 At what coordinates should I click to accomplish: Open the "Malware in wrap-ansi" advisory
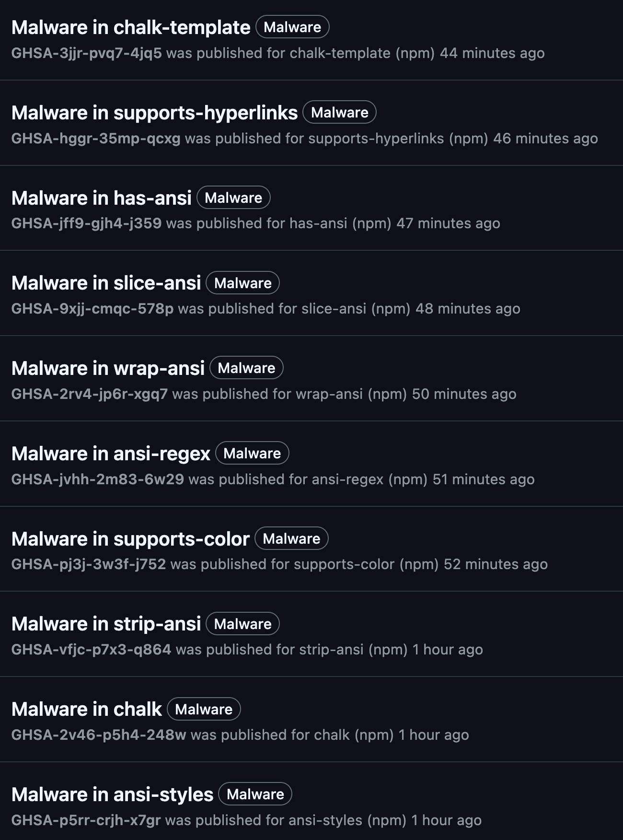(x=108, y=368)
